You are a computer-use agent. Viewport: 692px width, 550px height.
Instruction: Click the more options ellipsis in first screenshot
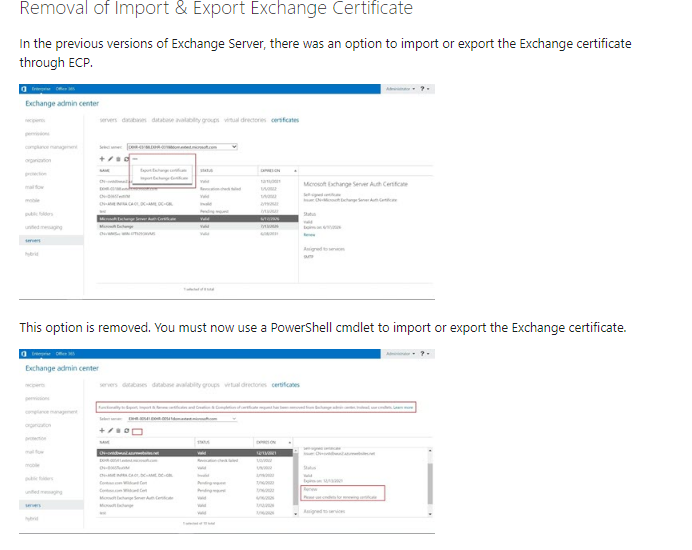(x=135, y=159)
